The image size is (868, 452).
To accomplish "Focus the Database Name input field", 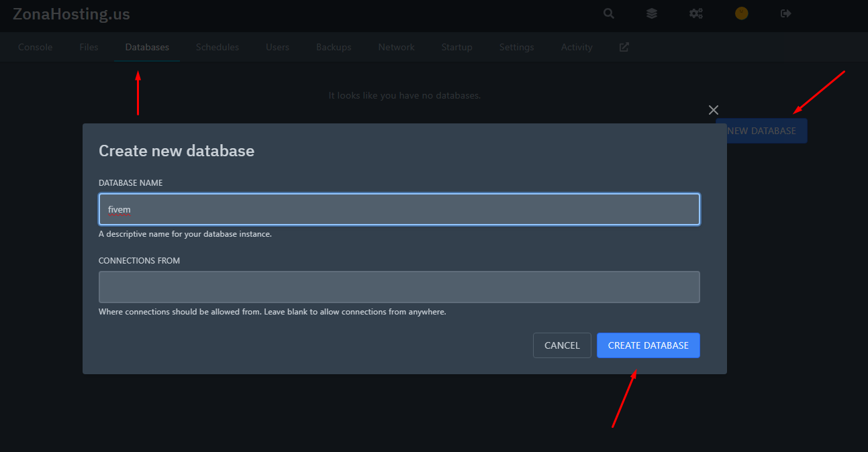I will point(399,209).
